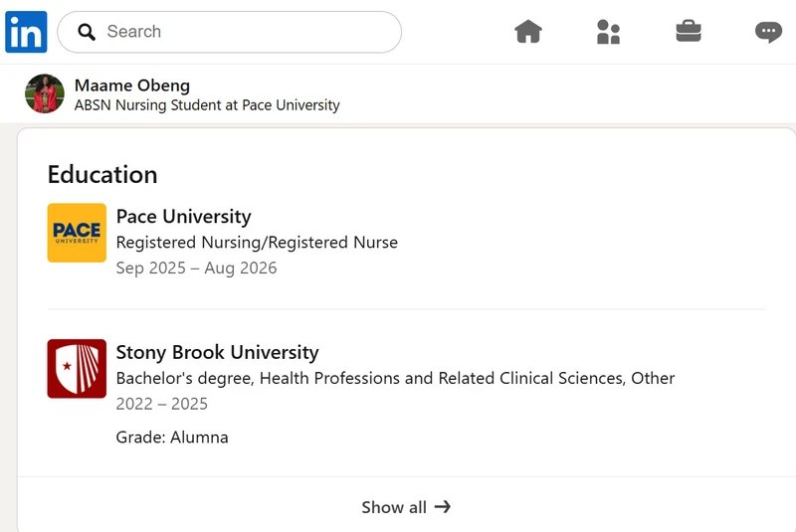Screen dimensions: 796x532
Task: Open the Pace University logo
Action: (77, 233)
